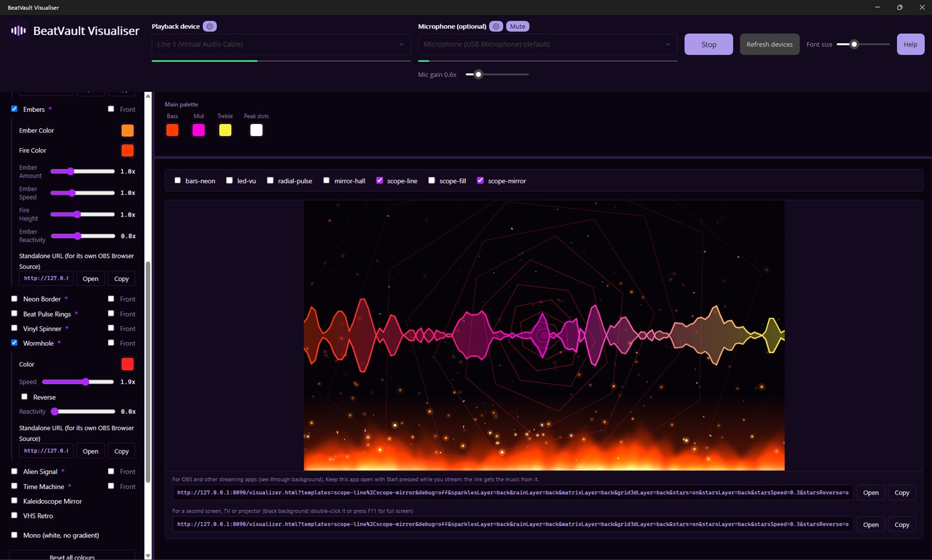Adjust the Font size slider
Viewport: 932px width, 560px height.
(863, 44)
